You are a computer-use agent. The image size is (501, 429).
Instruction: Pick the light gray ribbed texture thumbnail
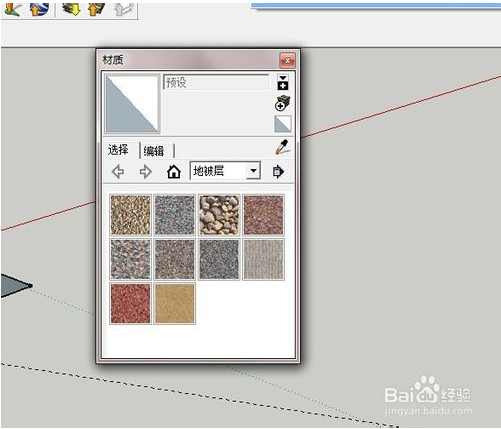click(263, 259)
